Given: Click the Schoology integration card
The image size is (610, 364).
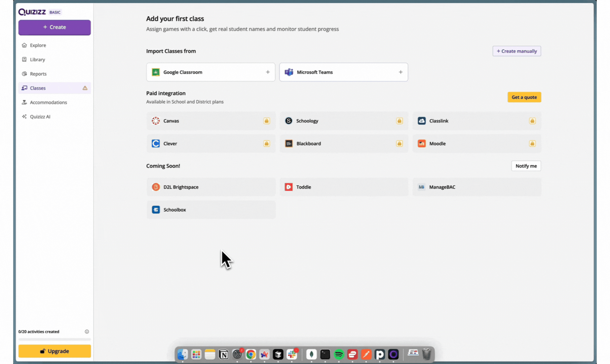Looking at the screenshot, I should coord(343,121).
